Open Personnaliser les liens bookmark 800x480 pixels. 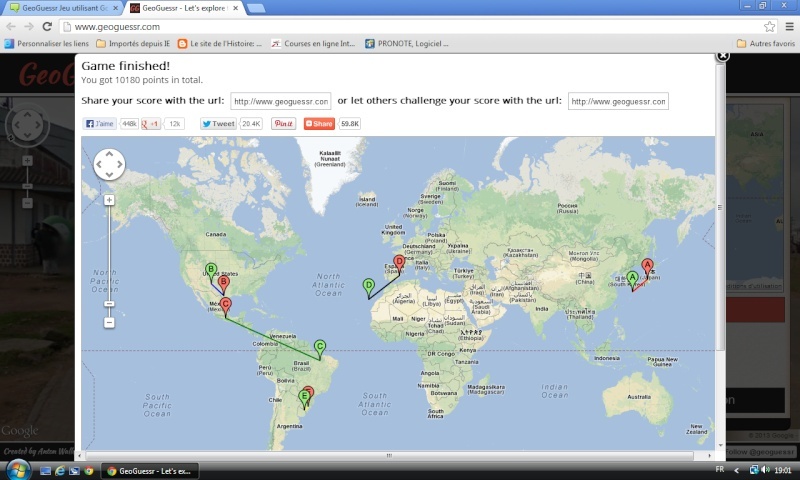46,44
